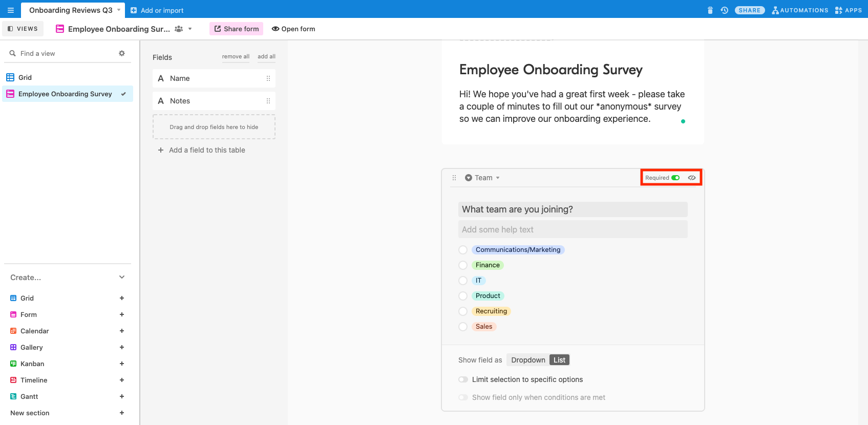Viewport: 868px width, 425px height.
Task: Open the Onboarding Reviews Q3 table dropdown arrow
Action: point(119,10)
